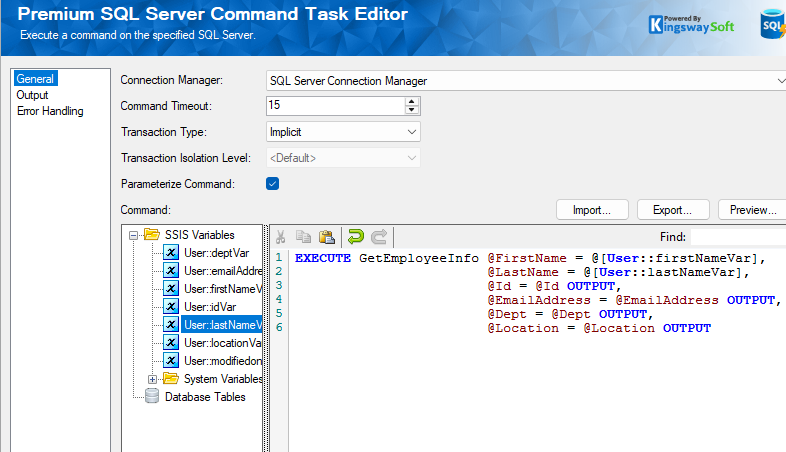The height and width of the screenshot is (452, 786).
Task: Click the Copy icon in editor toolbar
Action: (x=304, y=237)
